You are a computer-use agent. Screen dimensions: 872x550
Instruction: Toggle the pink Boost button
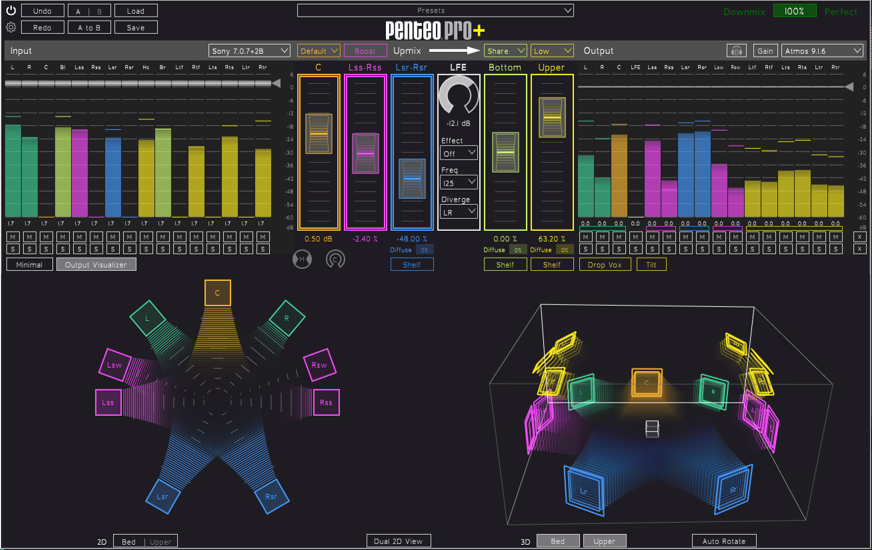point(365,51)
